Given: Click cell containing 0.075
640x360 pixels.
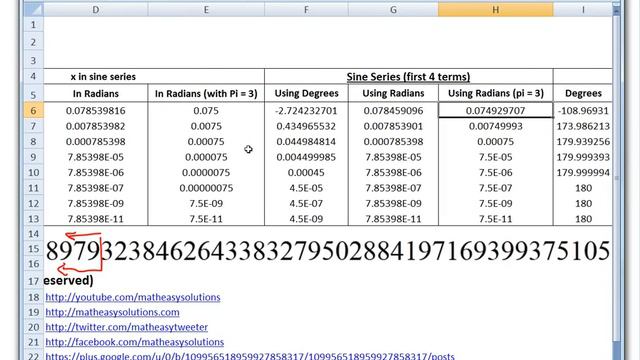Looking at the screenshot, I should (x=206, y=111).
